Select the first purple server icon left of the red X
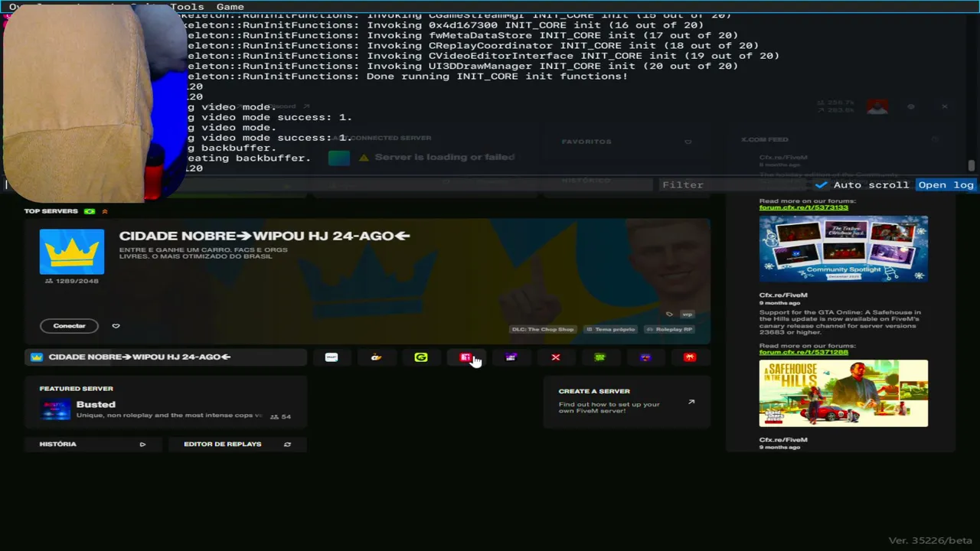Screen dimensions: 980x551 [511, 357]
